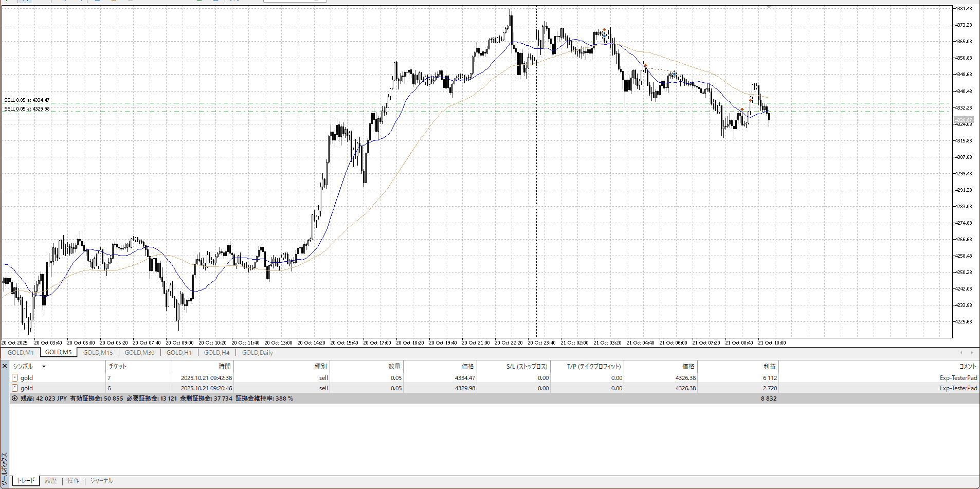Open the シンボル column sort dropdown arrow
The width and height of the screenshot is (980, 489).
click(44, 367)
